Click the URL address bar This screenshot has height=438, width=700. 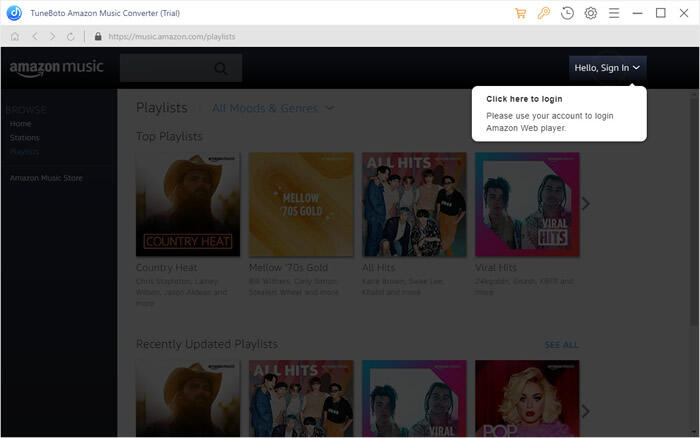(172, 37)
